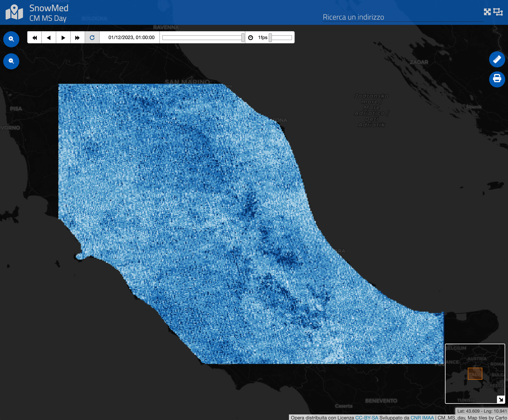Toggle the animation loop button
508x420 pixels.
click(92, 38)
